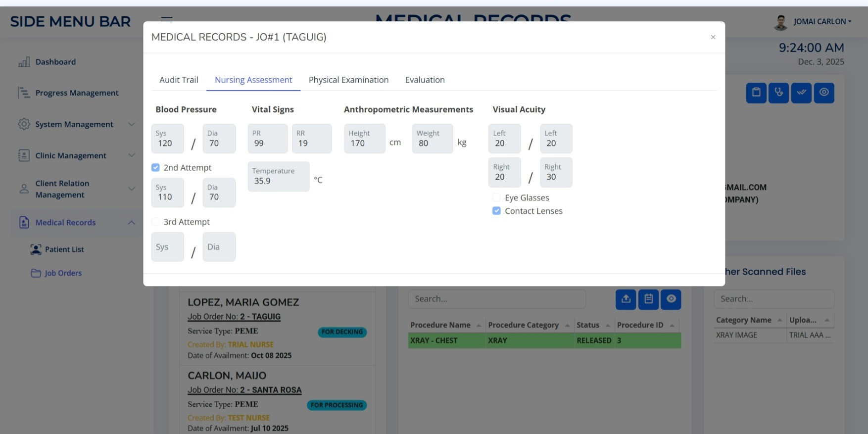This screenshot has height=434, width=868.
Task: Click the double-checkmark icon button
Action: (801, 93)
